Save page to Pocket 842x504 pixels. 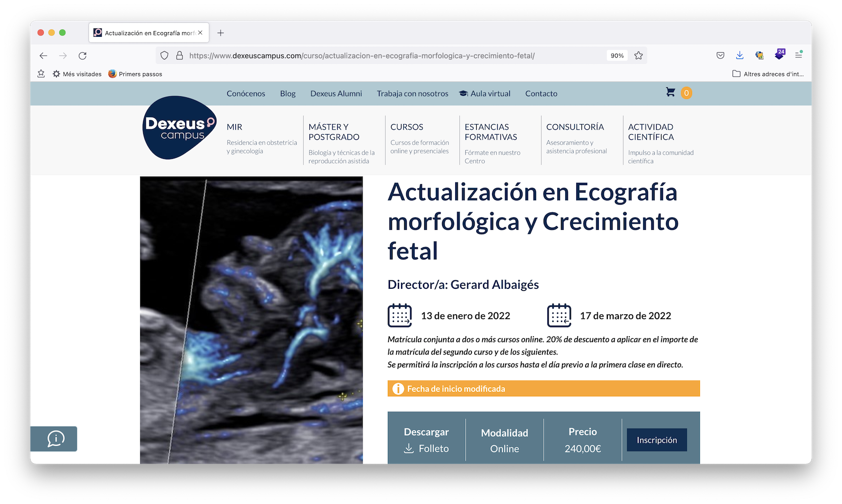click(720, 56)
